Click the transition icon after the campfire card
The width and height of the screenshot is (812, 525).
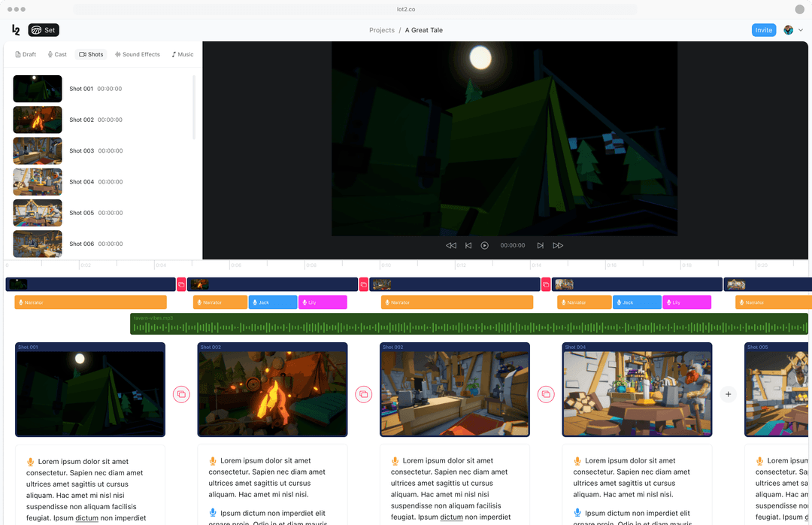[364, 394]
